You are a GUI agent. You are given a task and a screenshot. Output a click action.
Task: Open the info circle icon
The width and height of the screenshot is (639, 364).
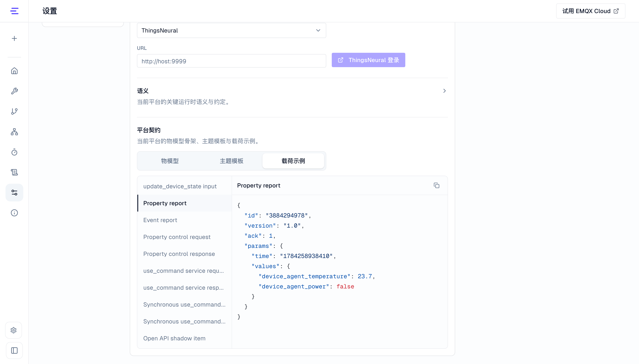(x=14, y=213)
